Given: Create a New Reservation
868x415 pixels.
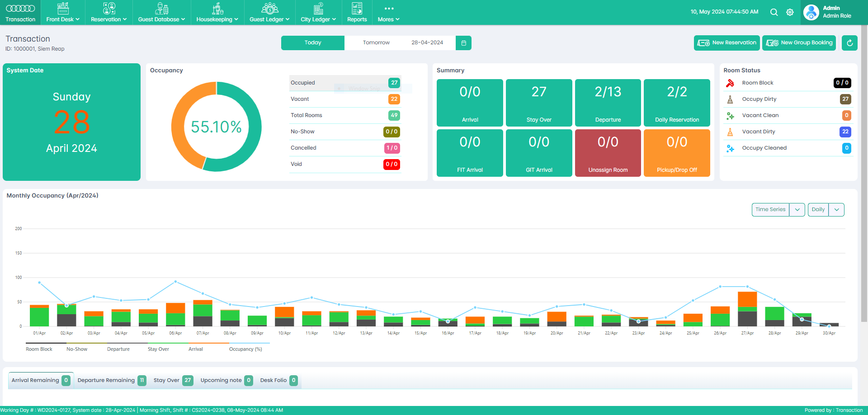Looking at the screenshot, I should [726, 43].
